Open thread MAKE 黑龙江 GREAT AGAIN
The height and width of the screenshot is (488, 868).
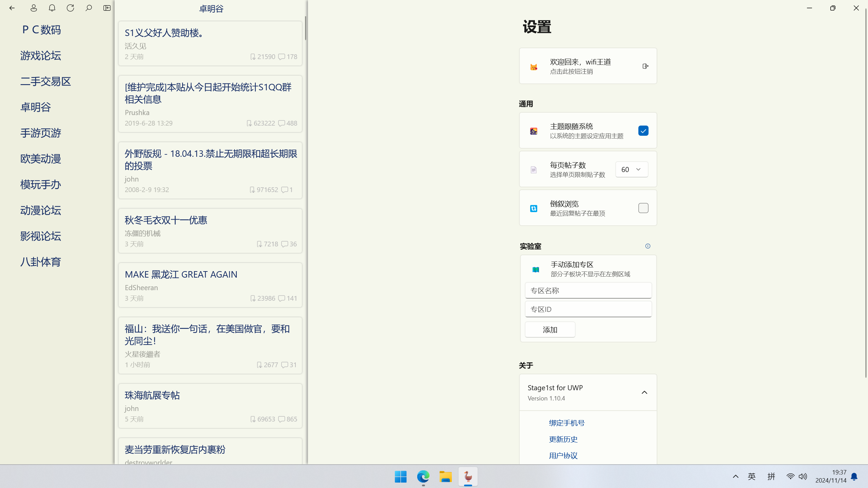coord(210,285)
